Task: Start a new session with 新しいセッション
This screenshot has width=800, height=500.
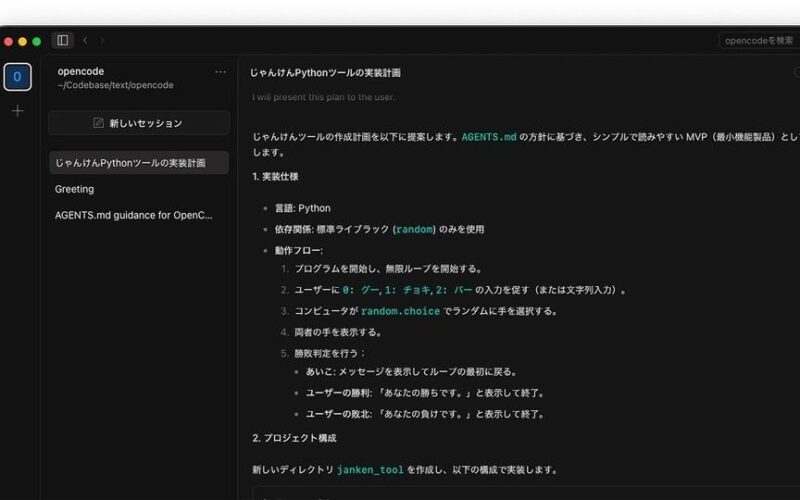Action: [139, 123]
